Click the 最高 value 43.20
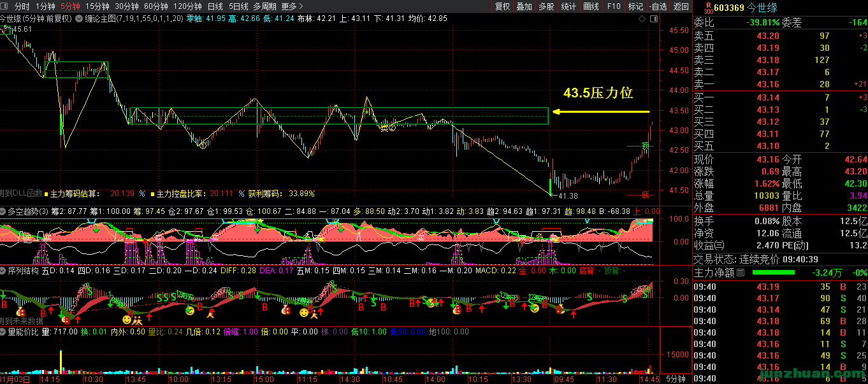This screenshot has width=868, height=384. [855, 171]
